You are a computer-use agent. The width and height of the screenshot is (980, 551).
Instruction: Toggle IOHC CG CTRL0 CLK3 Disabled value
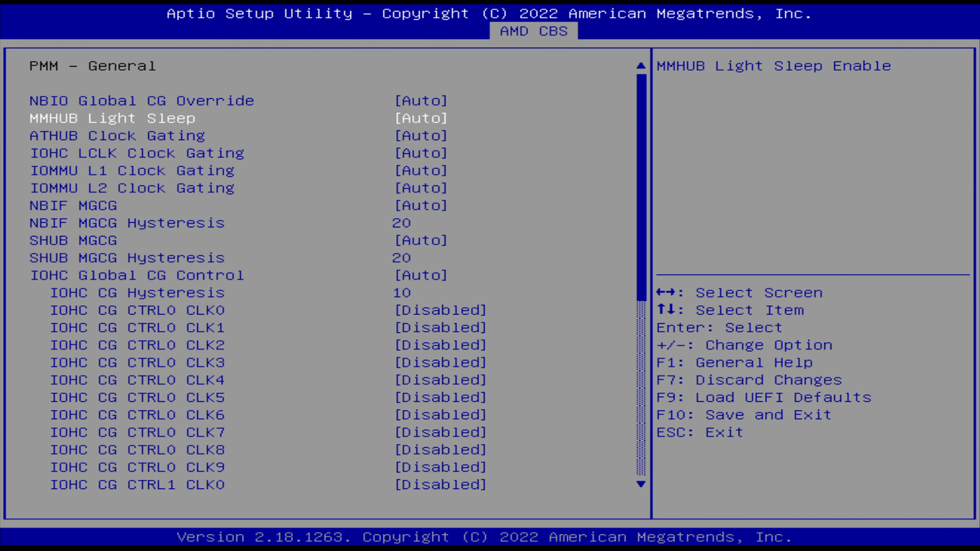[440, 363]
